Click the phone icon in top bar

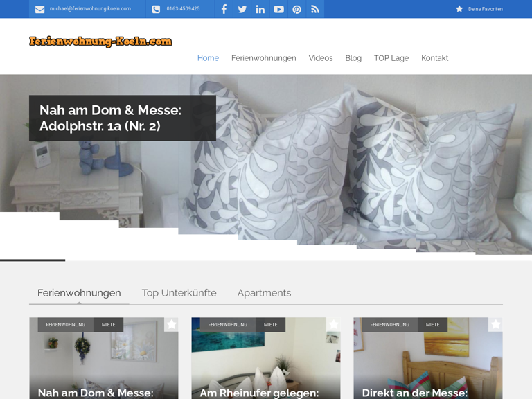156,9
